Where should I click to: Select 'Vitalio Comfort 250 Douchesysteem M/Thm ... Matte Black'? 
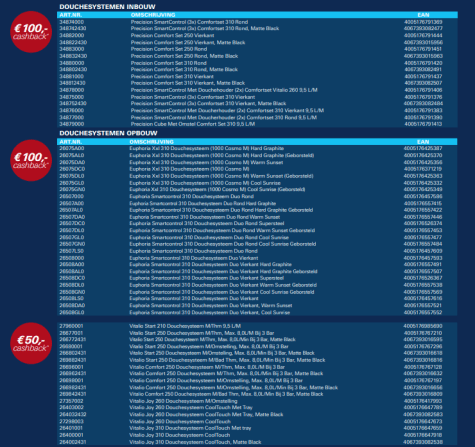coord(226,373)
